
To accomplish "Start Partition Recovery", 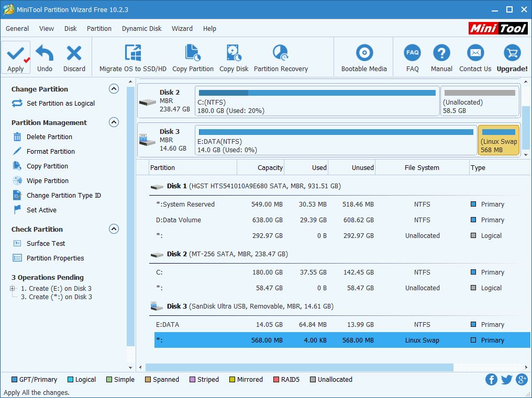I will tap(281, 58).
